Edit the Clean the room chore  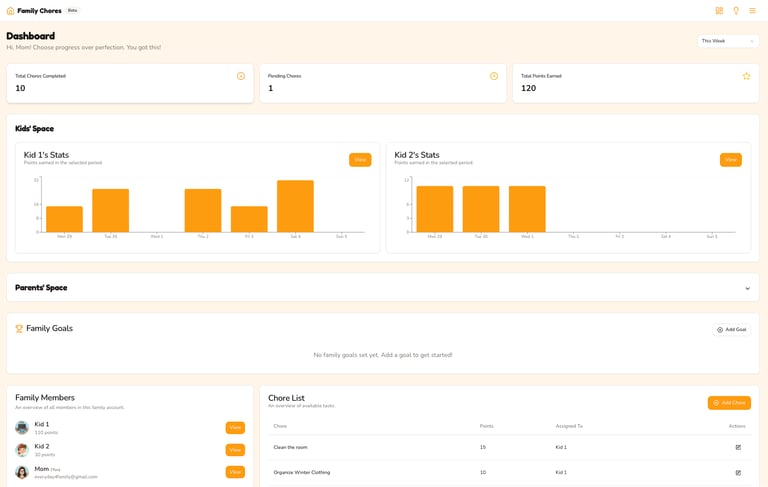[738, 447]
